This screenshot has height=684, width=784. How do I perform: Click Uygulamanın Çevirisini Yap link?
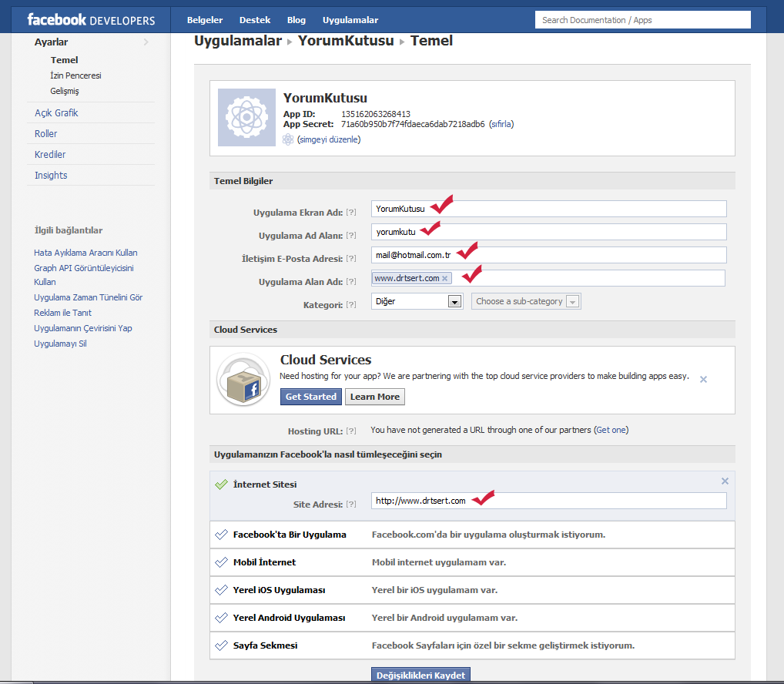click(83, 328)
